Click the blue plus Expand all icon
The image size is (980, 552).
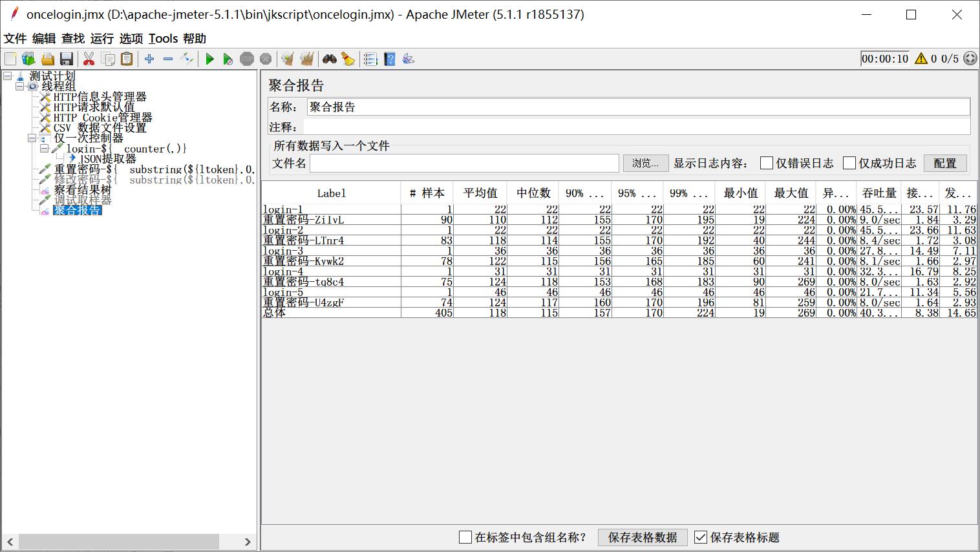point(149,59)
